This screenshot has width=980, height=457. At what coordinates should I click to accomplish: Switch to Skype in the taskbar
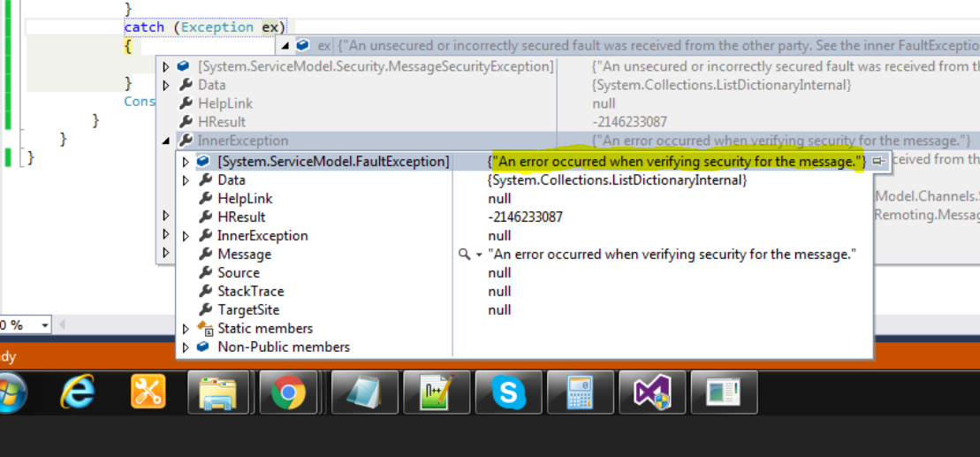click(507, 392)
